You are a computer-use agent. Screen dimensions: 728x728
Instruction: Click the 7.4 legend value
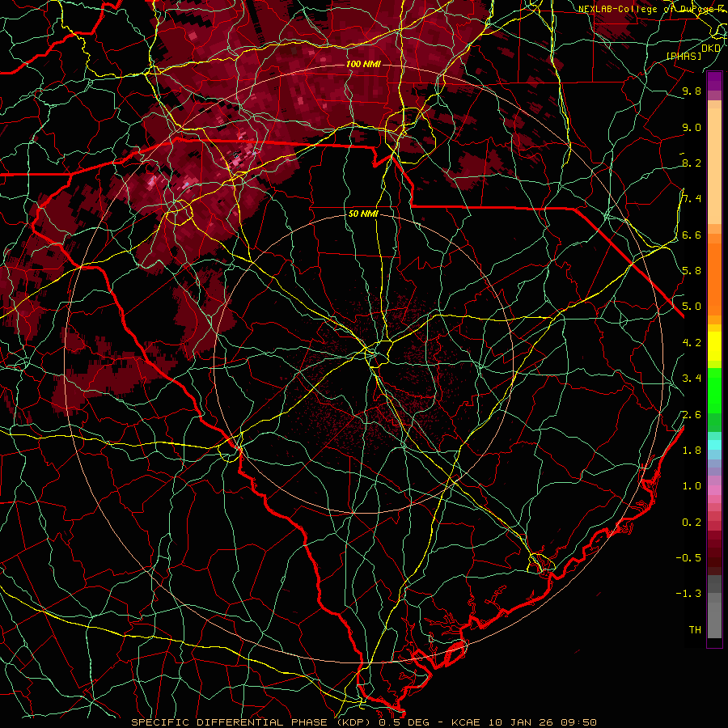pos(692,199)
